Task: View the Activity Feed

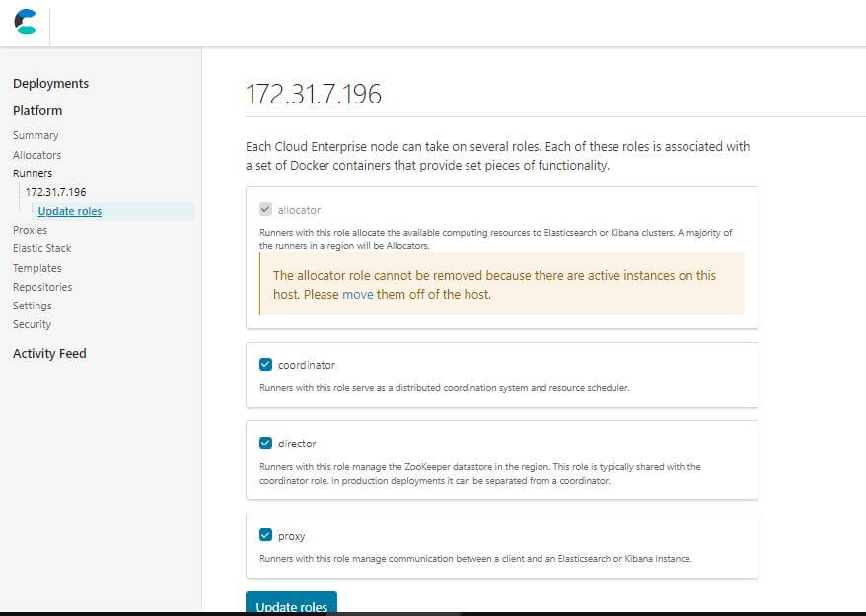Action: pyautogui.click(x=49, y=354)
